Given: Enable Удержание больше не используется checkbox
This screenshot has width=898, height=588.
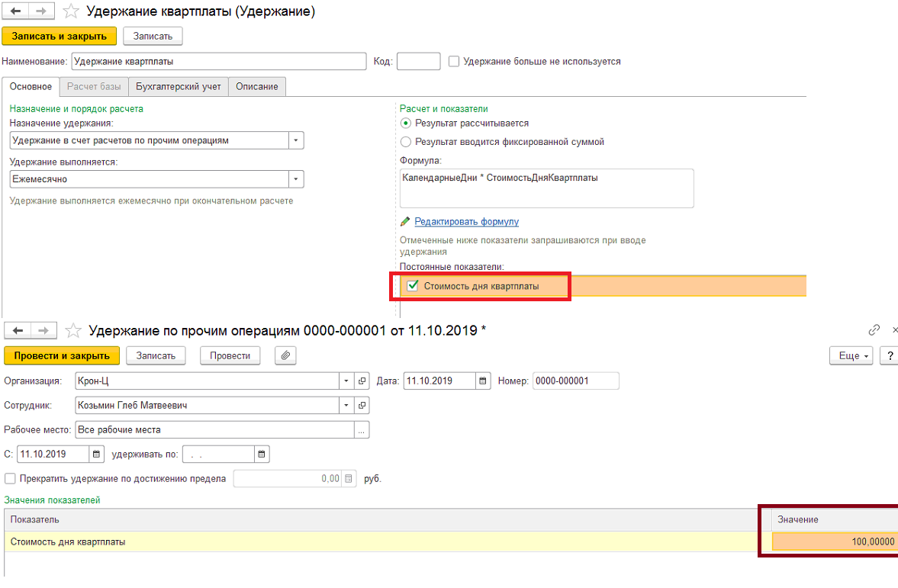Looking at the screenshot, I should coord(454,61).
